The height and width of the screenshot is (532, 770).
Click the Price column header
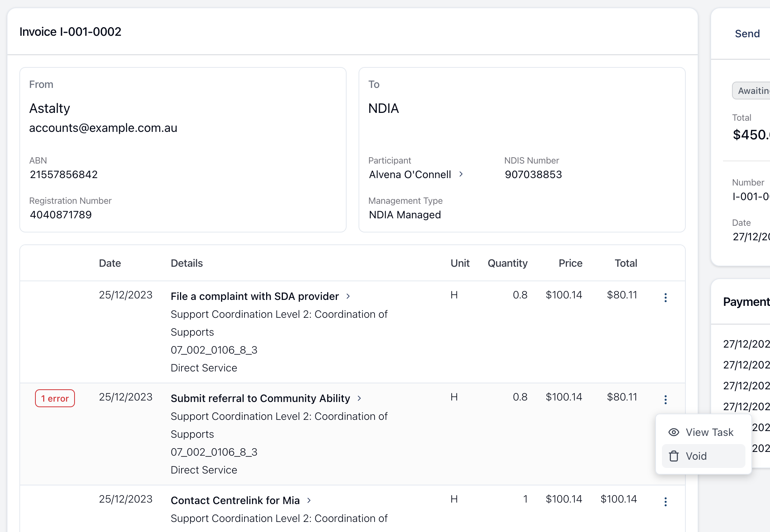click(570, 263)
